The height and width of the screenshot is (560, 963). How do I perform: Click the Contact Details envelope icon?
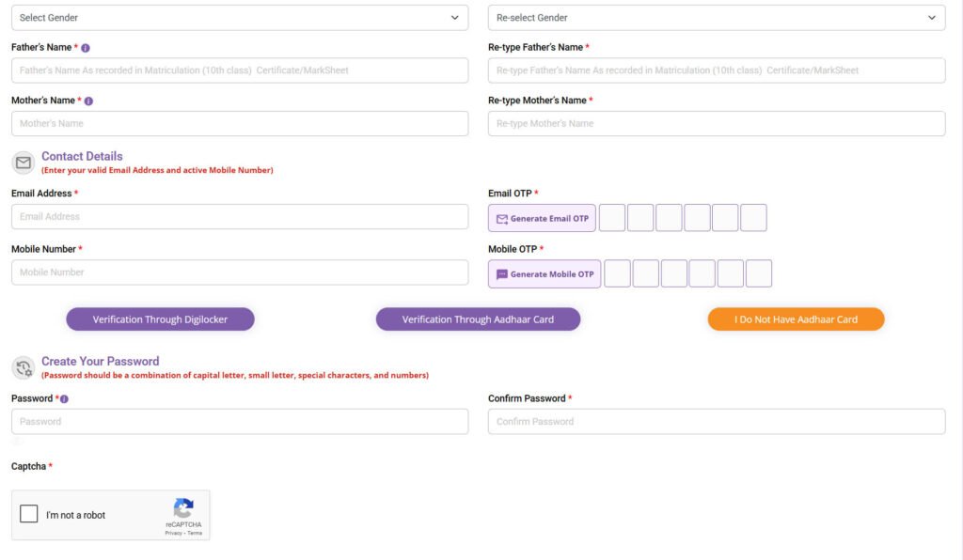pos(24,163)
